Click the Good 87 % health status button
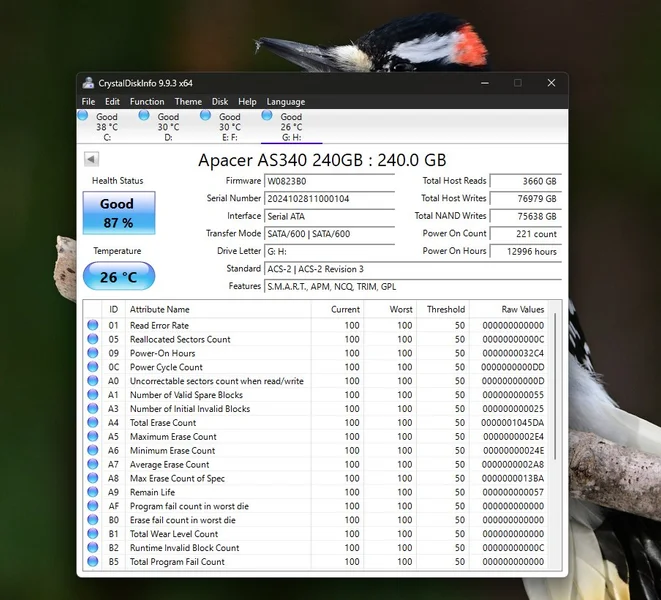 [x=119, y=213]
